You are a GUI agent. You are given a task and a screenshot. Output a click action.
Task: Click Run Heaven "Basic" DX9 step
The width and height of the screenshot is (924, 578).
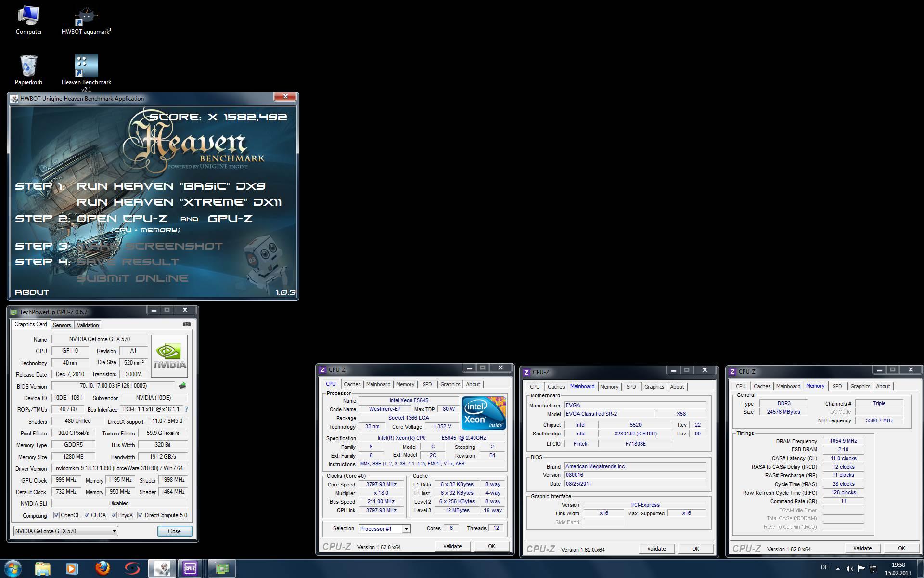171,186
